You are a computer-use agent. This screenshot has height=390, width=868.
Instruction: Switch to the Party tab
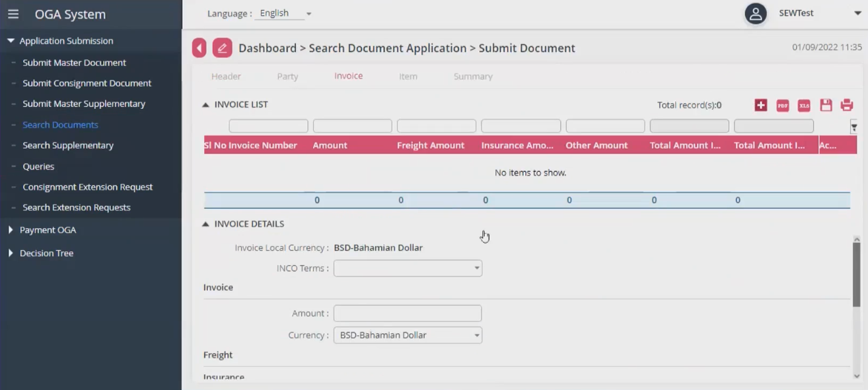(x=287, y=77)
